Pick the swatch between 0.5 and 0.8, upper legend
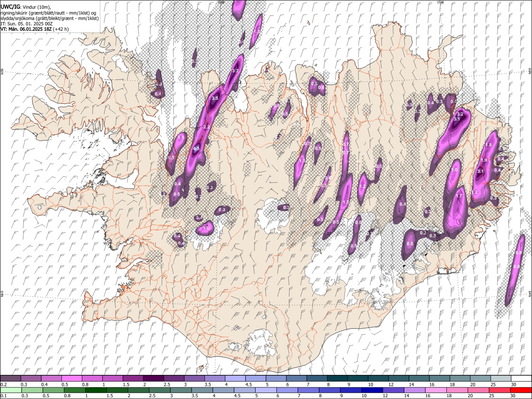This screenshot has height=399, width=532. [x=71, y=378]
